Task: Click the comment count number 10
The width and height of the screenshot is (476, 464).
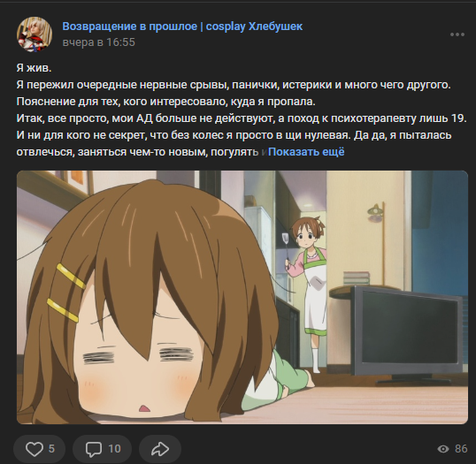Action: click(114, 449)
